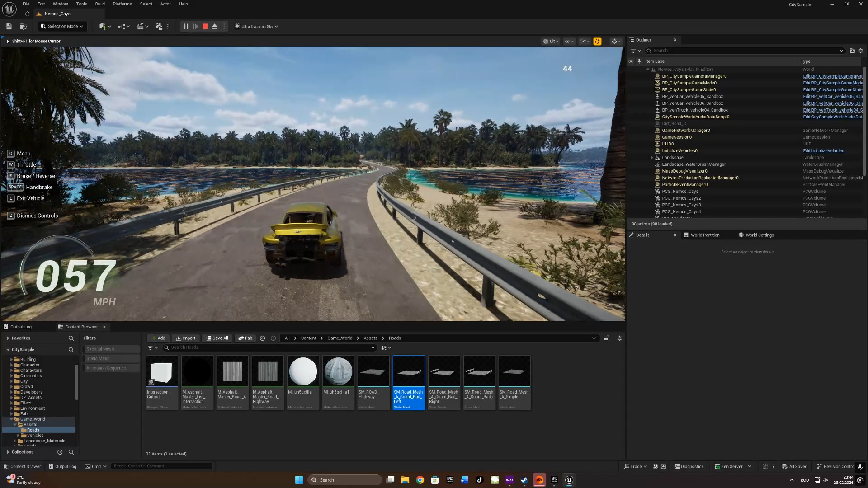
Task: Open the Diagnostics panel
Action: (689, 467)
